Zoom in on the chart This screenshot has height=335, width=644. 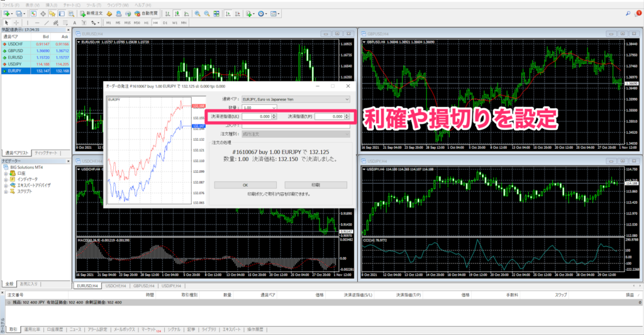197,14
